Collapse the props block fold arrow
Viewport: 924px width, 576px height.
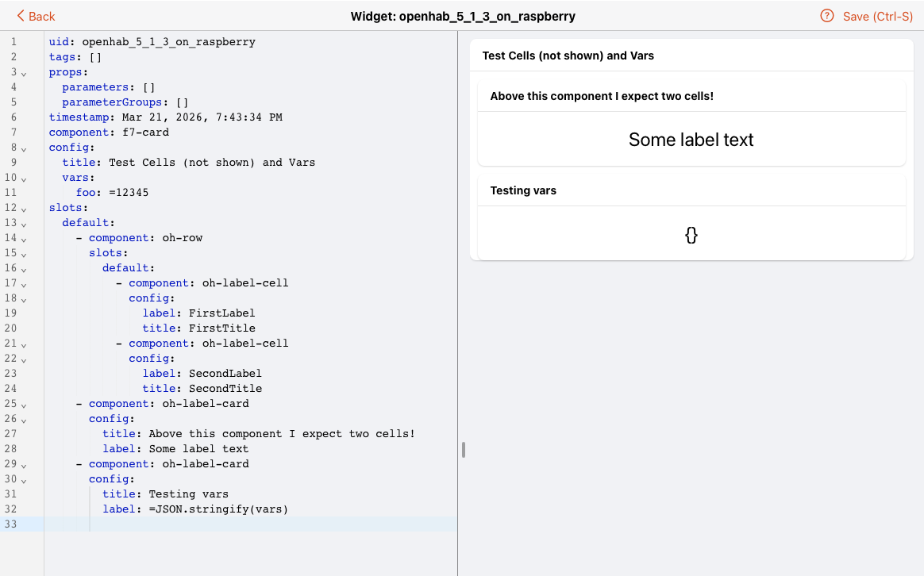tap(24, 73)
